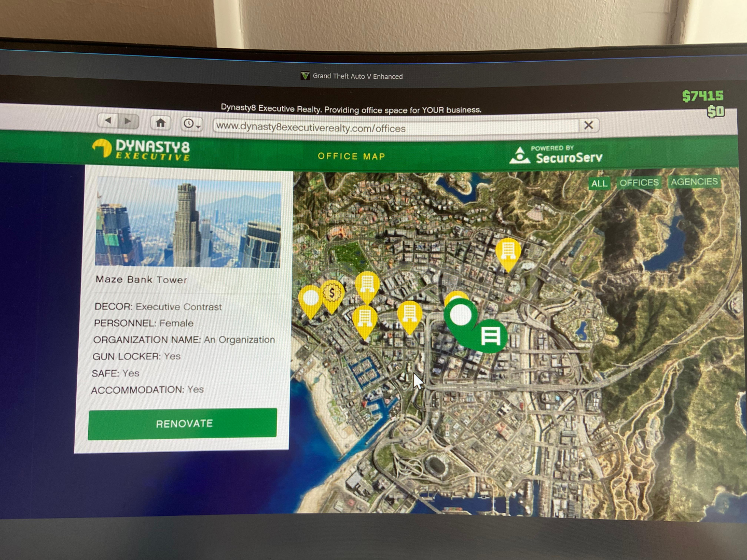Click the Dynasty8 Executive Realty page title text

click(351, 109)
